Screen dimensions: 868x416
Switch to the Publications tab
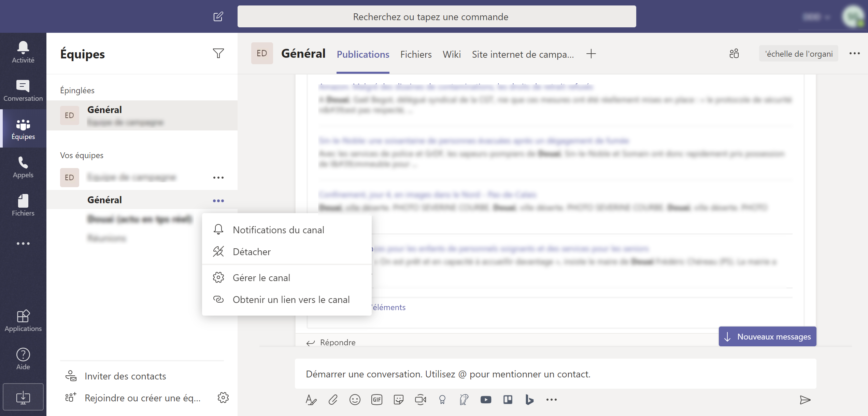click(363, 54)
